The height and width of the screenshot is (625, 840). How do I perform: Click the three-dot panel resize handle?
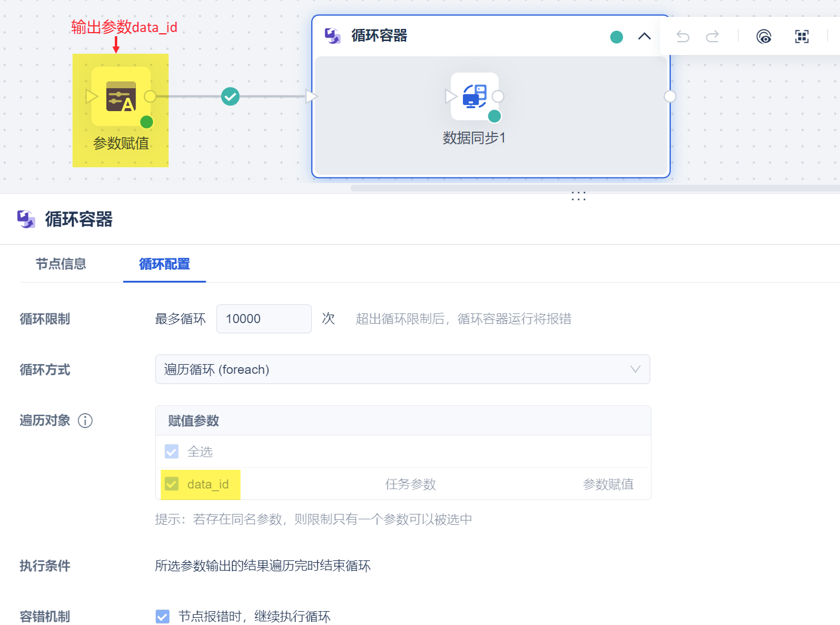(578, 196)
